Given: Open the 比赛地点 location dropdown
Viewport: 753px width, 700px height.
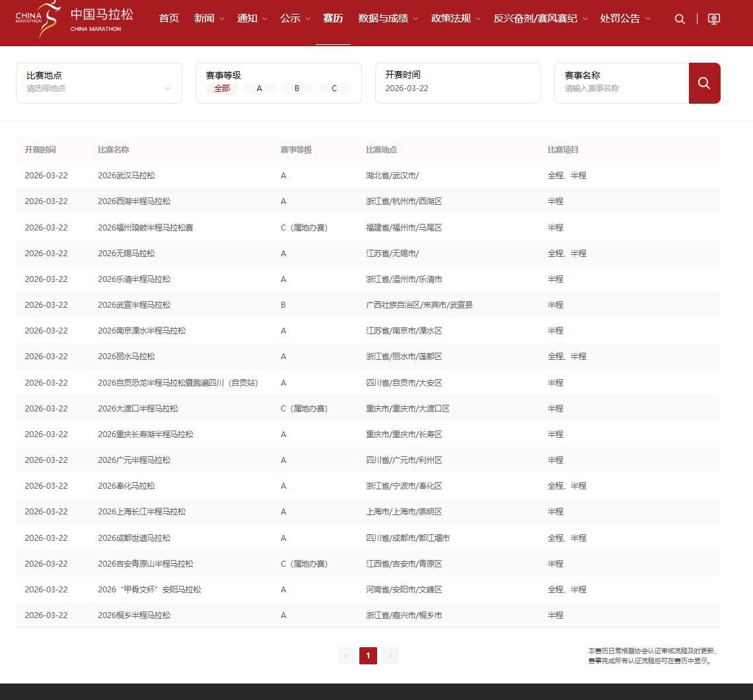Looking at the screenshot, I should (x=99, y=88).
